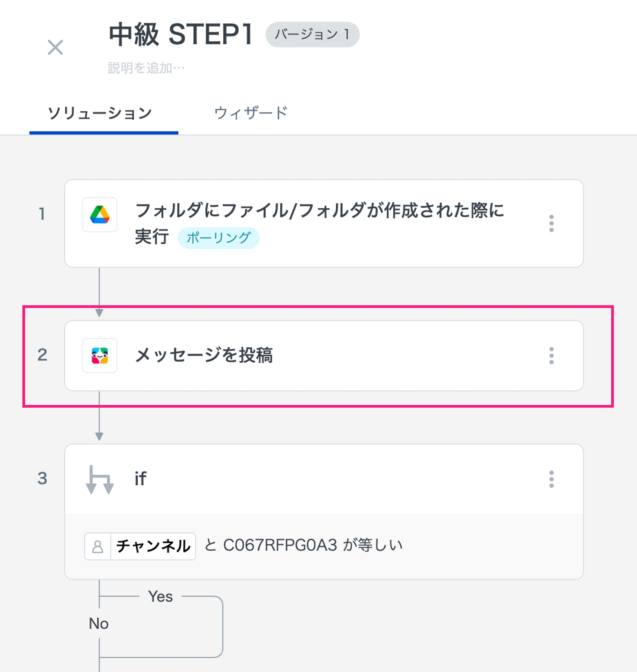Screen dimensions: 637x672
Task: Add a description in 説明を追加 field
Action: point(146,68)
